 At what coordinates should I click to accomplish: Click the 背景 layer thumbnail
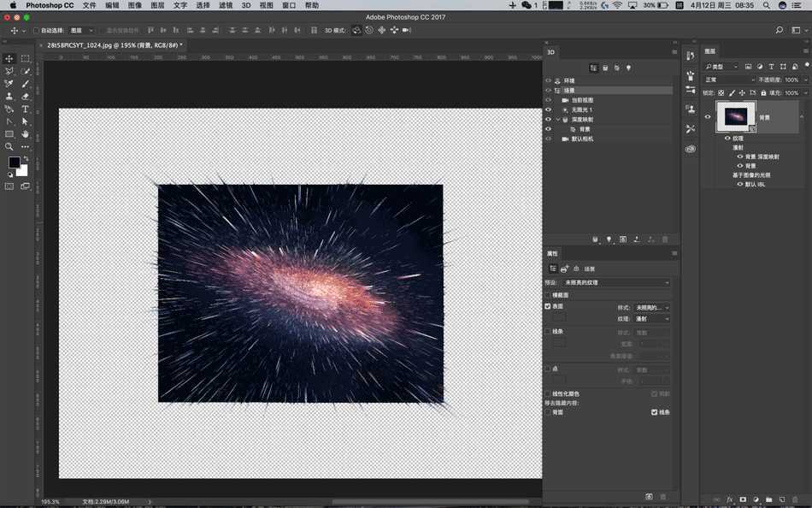point(737,116)
